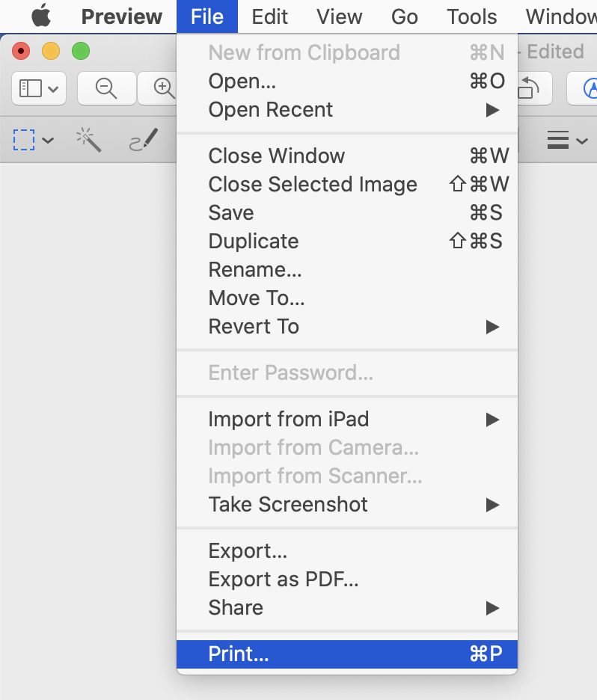This screenshot has width=597, height=700.
Task: Toggle the sidebar view icon
Action: [x=31, y=87]
